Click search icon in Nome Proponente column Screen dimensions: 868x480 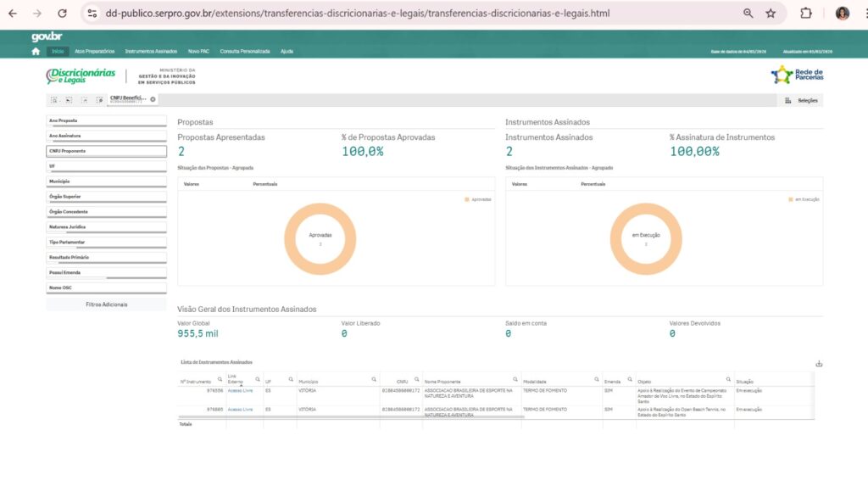tap(514, 379)
